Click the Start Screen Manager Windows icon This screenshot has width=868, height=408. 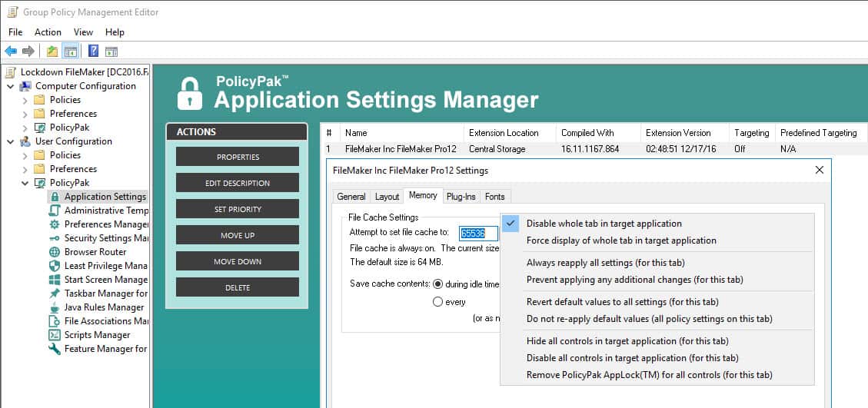55,280
